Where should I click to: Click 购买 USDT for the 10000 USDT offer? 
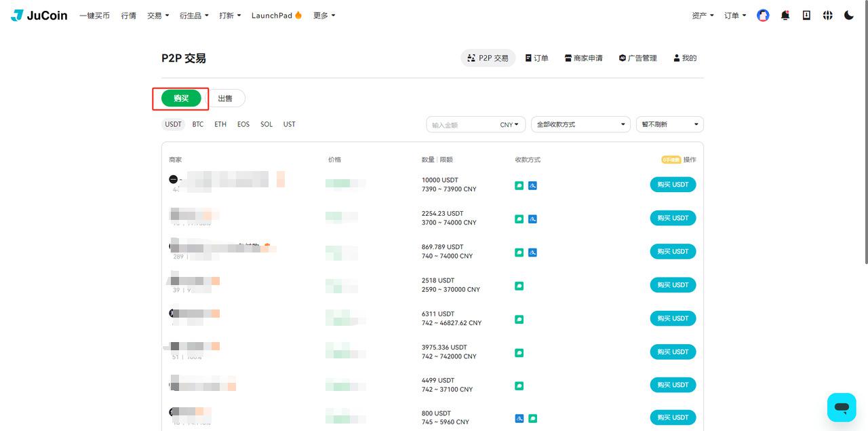pyautogui.click(x=673, y=185)
